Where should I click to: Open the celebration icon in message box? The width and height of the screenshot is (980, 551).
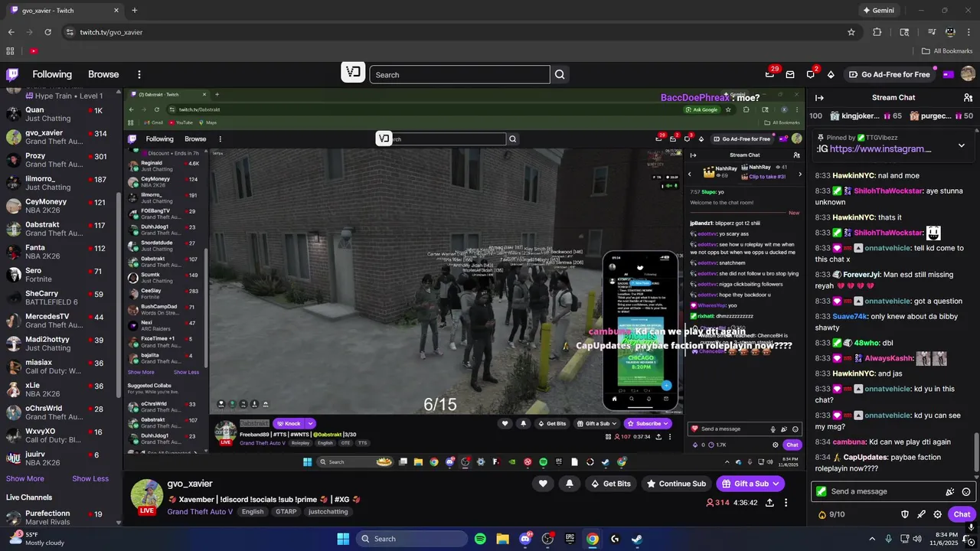click(x=950, y=491)
